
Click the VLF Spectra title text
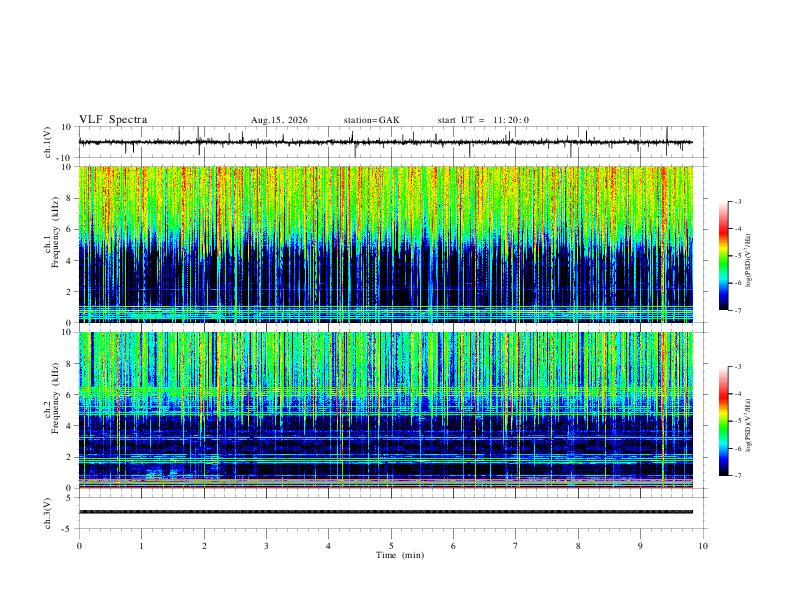click(113, 120)
